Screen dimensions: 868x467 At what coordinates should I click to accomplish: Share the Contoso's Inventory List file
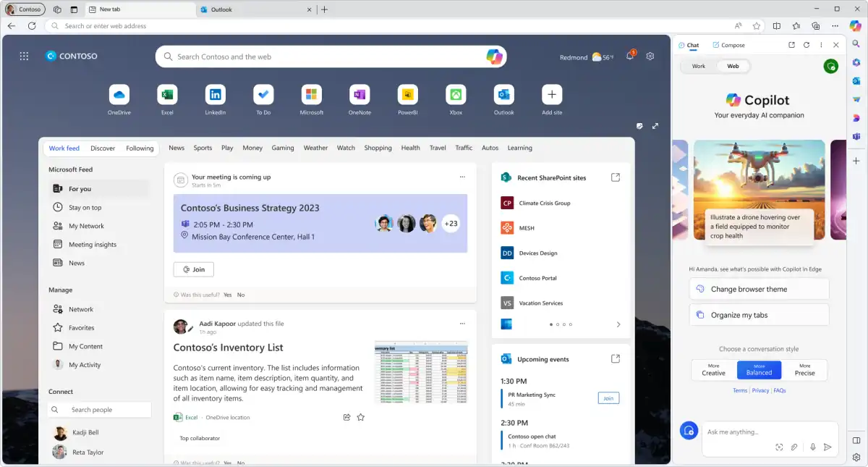346,417
